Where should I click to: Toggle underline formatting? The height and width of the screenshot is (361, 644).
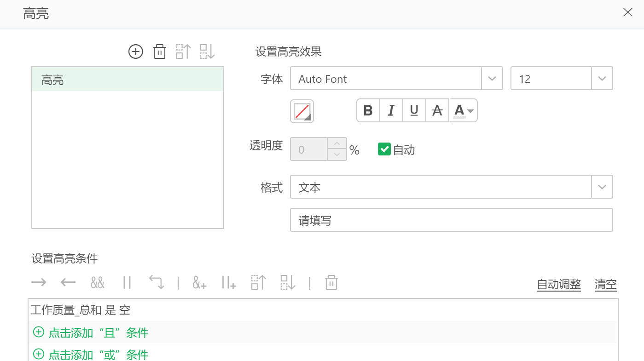pos(414,110)
